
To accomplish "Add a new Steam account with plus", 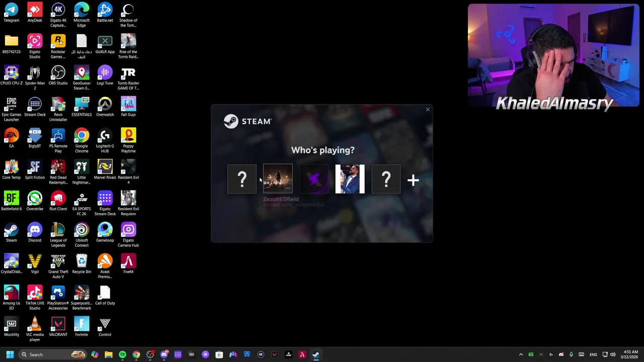I will tap(413, 180).
